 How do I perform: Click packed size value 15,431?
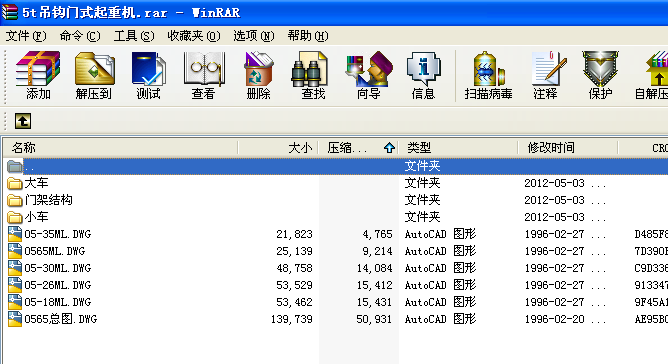374,302
